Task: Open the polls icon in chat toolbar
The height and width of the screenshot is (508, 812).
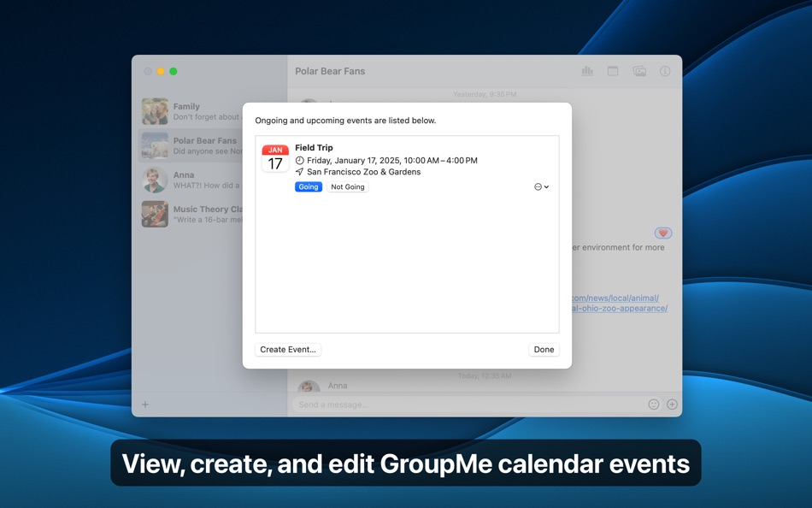Action: tap(587, 71)
